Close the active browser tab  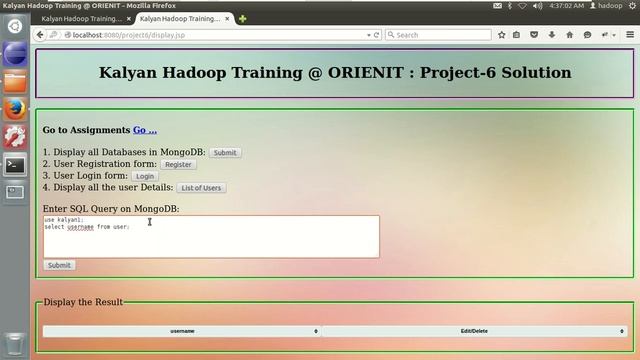coord(227,19)
